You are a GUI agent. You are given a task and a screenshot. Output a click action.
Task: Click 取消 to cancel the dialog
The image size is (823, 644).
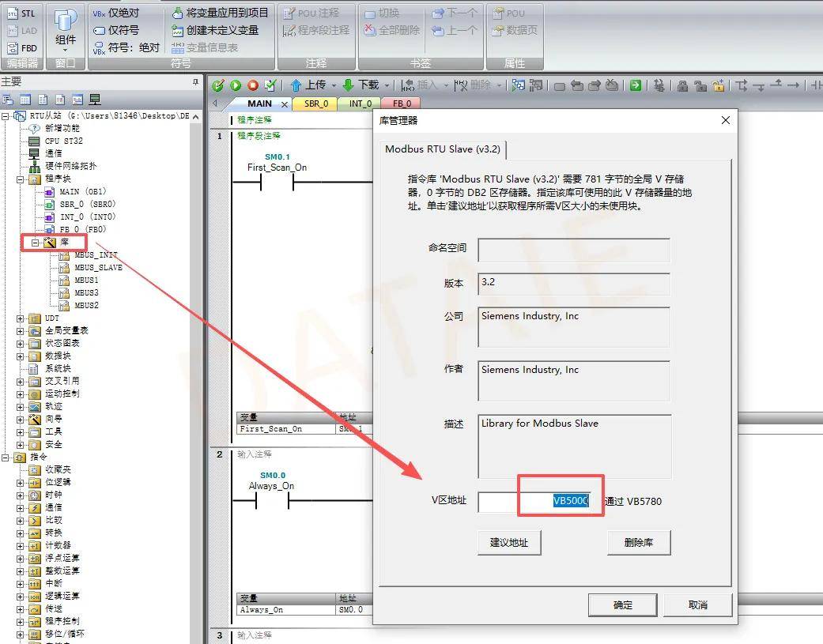pos(697,605)
